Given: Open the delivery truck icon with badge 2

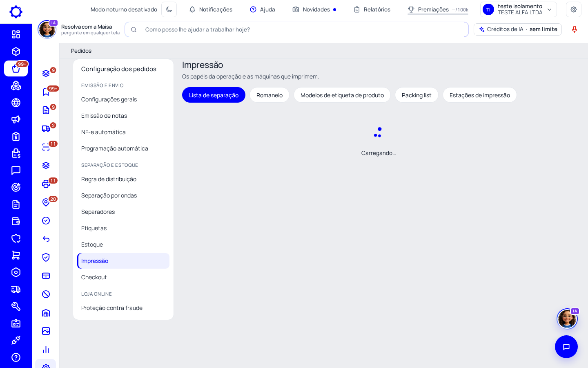Looking at the screenshot, I should [x=46, y=128].
